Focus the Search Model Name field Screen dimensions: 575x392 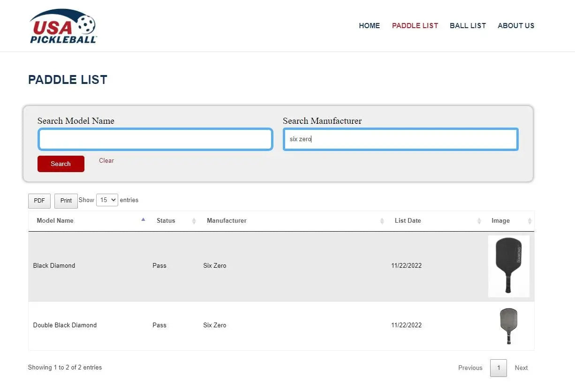click(155, 139)
